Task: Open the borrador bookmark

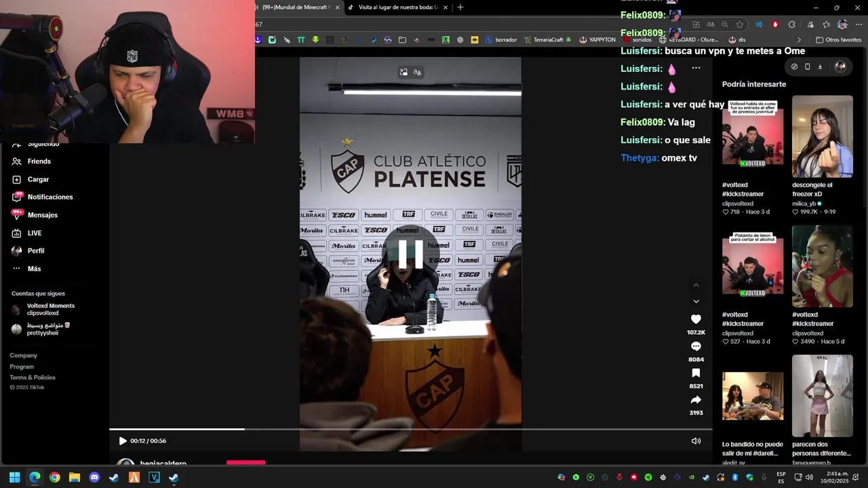Action: click(501, 40)
